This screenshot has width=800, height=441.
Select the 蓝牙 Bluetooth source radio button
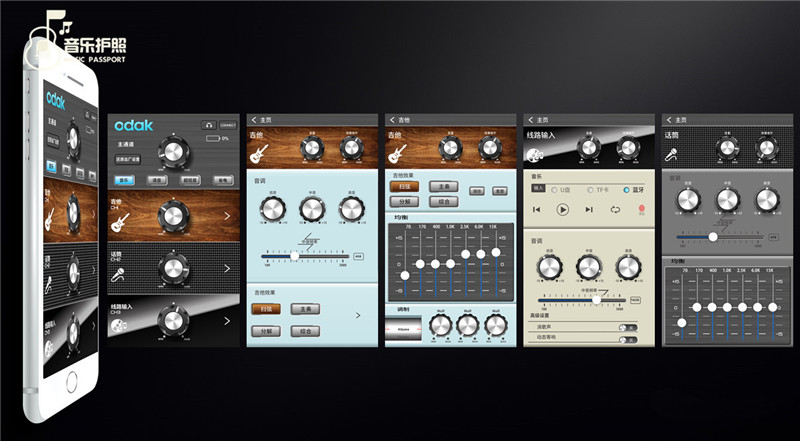pos(626,190)
